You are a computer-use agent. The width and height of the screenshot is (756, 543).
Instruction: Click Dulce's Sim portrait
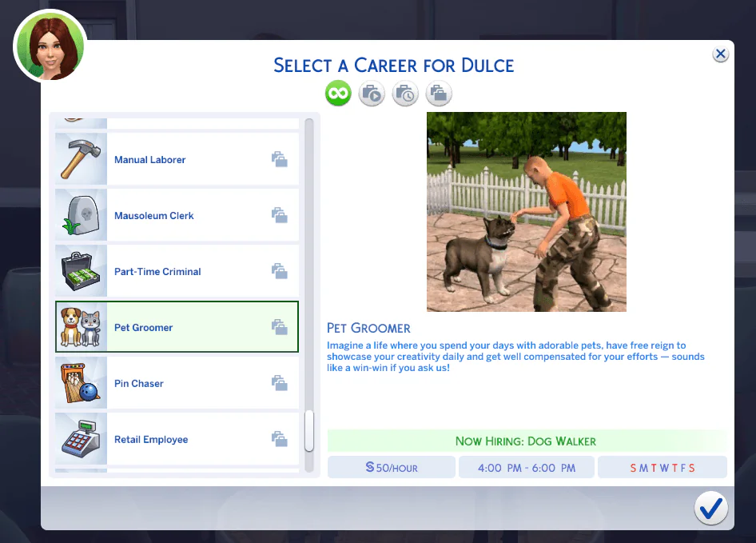click(x=50, y=47)
